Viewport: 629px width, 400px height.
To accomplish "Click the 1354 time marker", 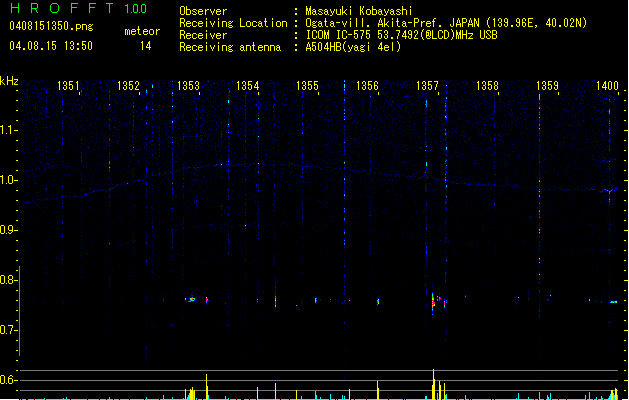I will [248, 85].
